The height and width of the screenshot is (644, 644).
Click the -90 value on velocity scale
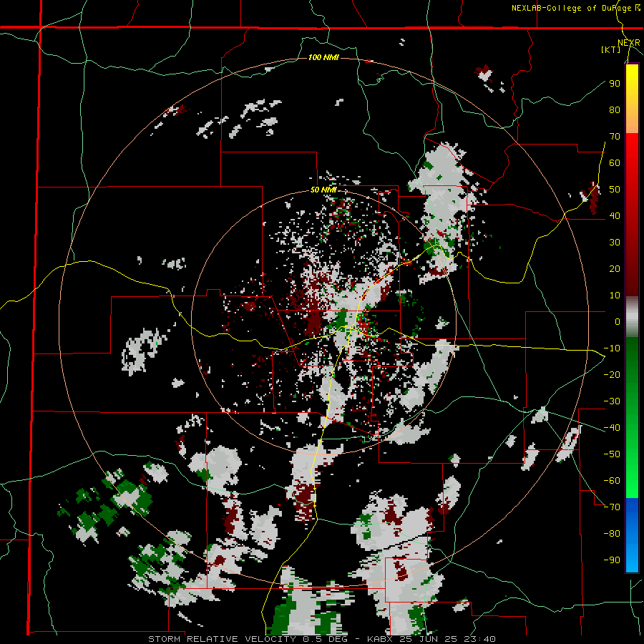[x=612, y=560]
